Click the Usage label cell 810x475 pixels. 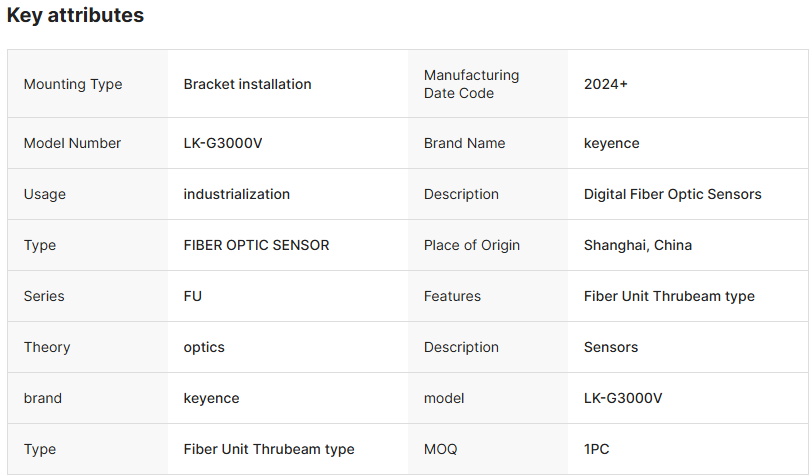pyautogui.click(x=45, y=194)
